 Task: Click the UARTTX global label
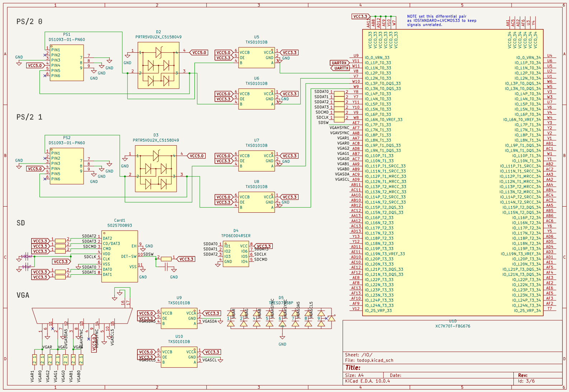341,68
